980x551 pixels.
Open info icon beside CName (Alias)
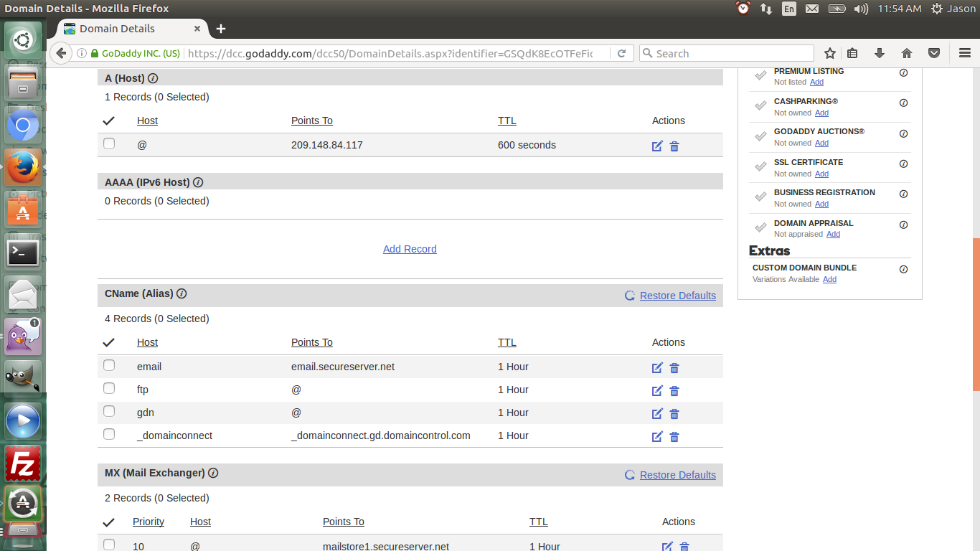point(182,293)
